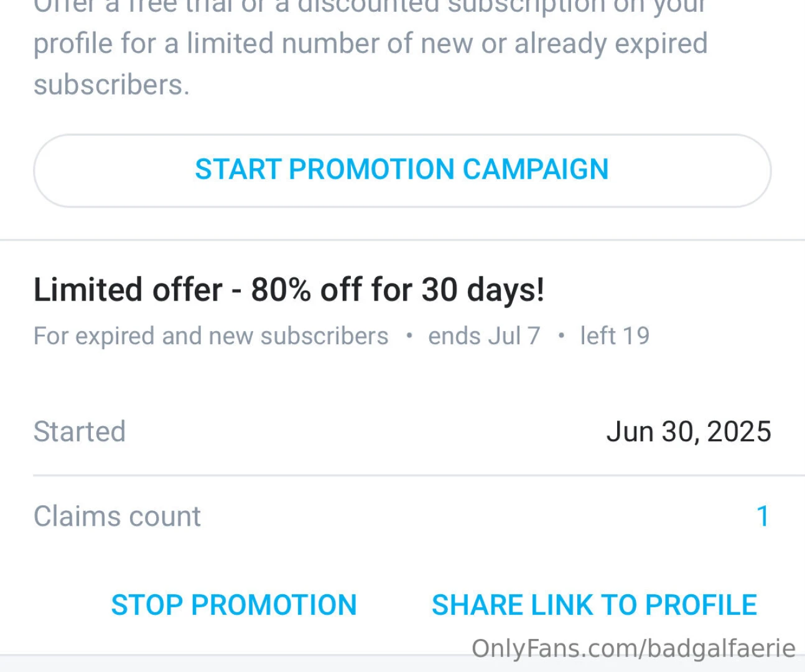
Task: Click the Limited offer 80% off heading
Action: tap(289, 290)
